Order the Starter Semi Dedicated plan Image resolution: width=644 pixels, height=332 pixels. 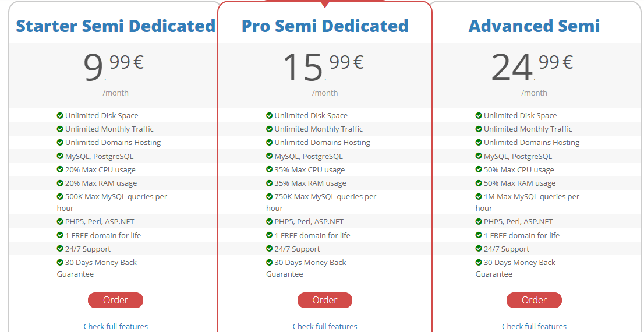point(115,300)
